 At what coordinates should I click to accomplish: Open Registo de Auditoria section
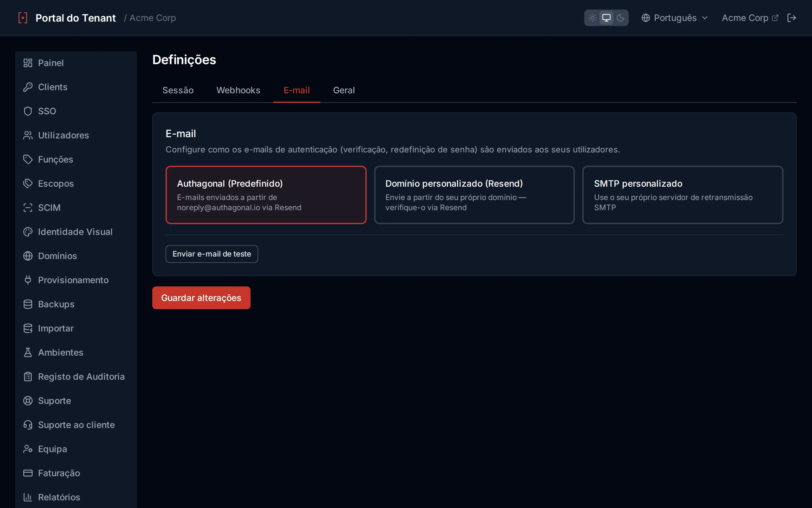[x=76, y=377]
